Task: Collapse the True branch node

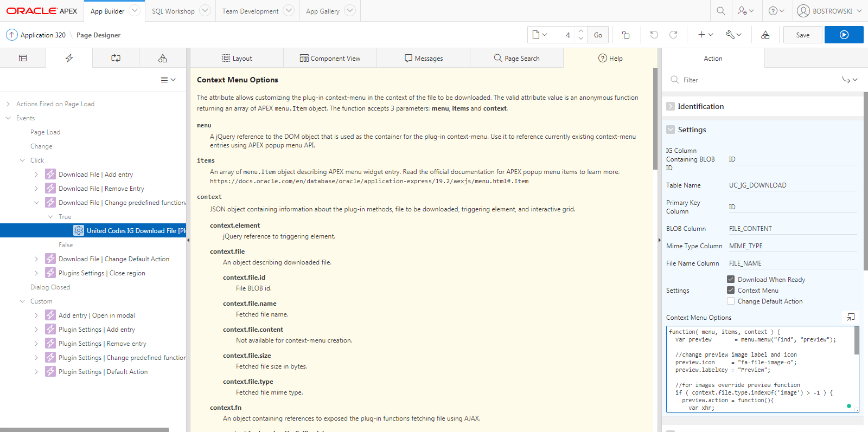Action: 50,216
